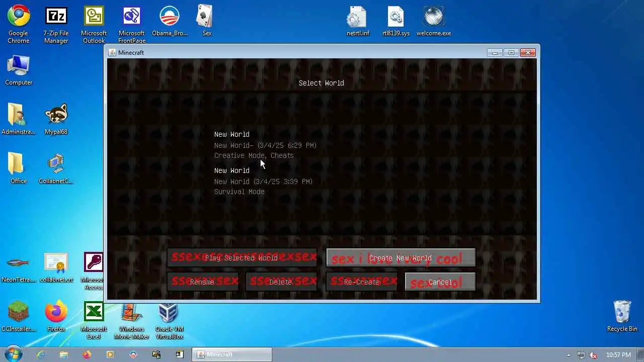Screen dimensions: 644x362
Task: Launch Internet Explorer from the taskbar
Action: click(x=41, y=354)
